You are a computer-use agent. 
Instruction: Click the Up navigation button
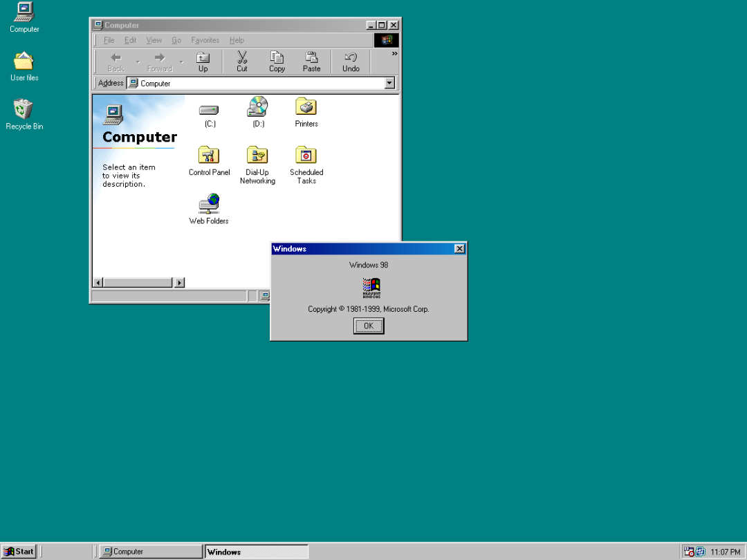coord(203,61)
